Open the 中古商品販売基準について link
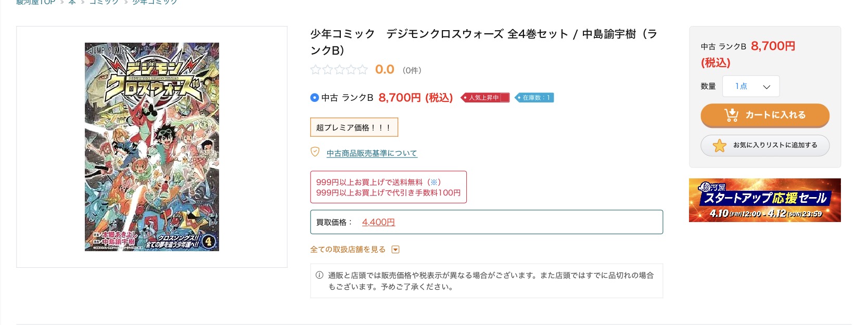 [x=372, y=153]
